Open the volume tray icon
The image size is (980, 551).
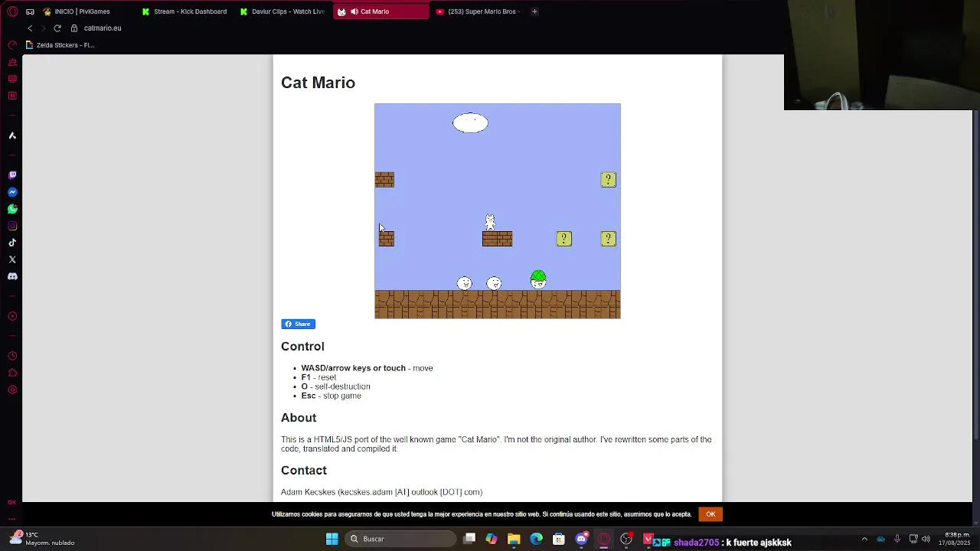pyautogui.click(x=926, y=539)
